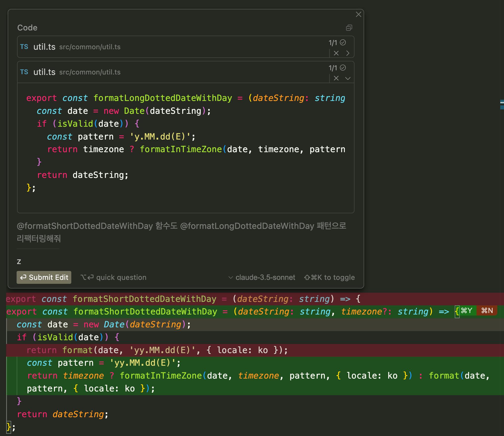Viewport: 504px width, 436px height.
Task: Click TS file icon on expanded util.ts chip
Action: [24, 72]
